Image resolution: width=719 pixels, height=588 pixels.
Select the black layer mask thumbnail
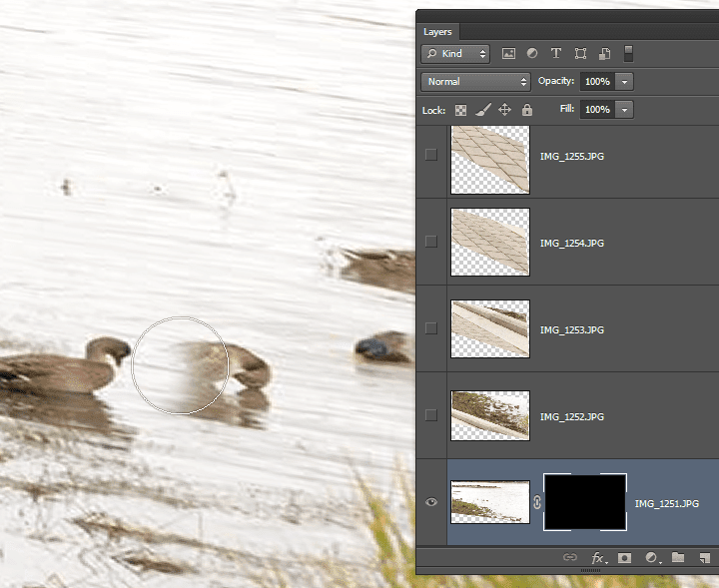coord(584,502)
